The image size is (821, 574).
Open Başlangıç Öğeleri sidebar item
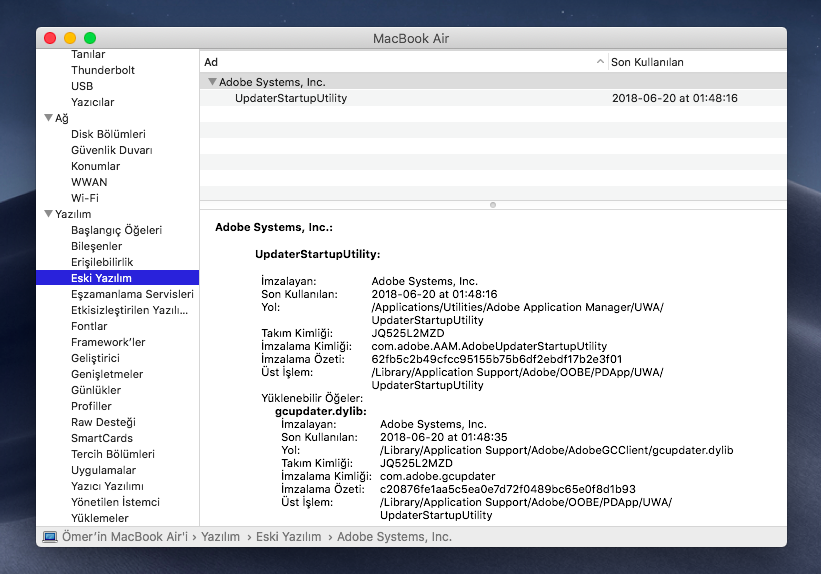pyautogui.click(x=116, y=230)
